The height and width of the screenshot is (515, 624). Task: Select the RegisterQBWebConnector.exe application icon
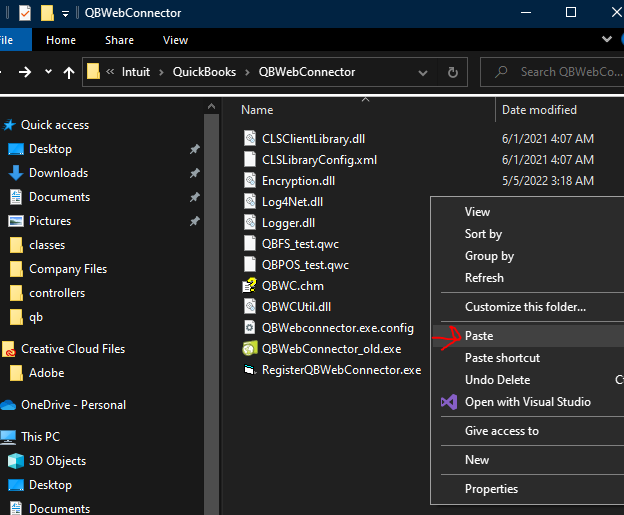point(250,370)
